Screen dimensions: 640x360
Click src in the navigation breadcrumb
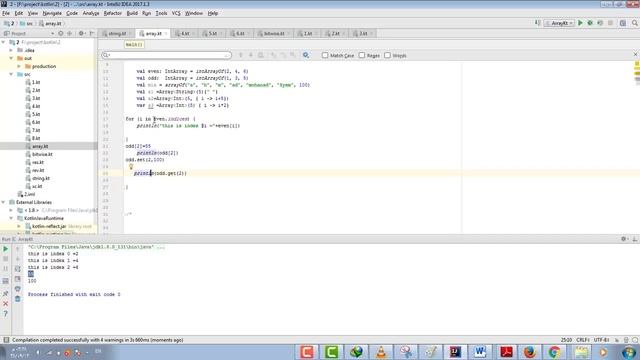click(27, 23)
